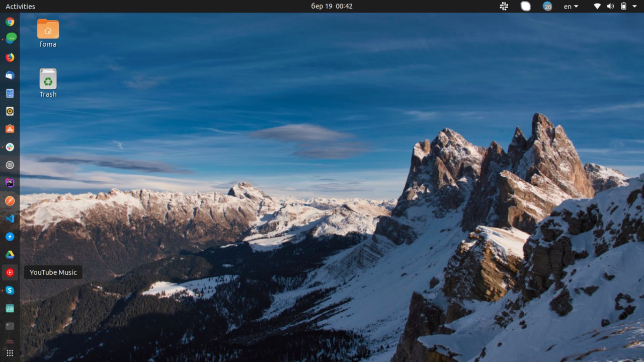Open the Trash on the desktop
The image size is (644, 362).
tap(48, 83)
